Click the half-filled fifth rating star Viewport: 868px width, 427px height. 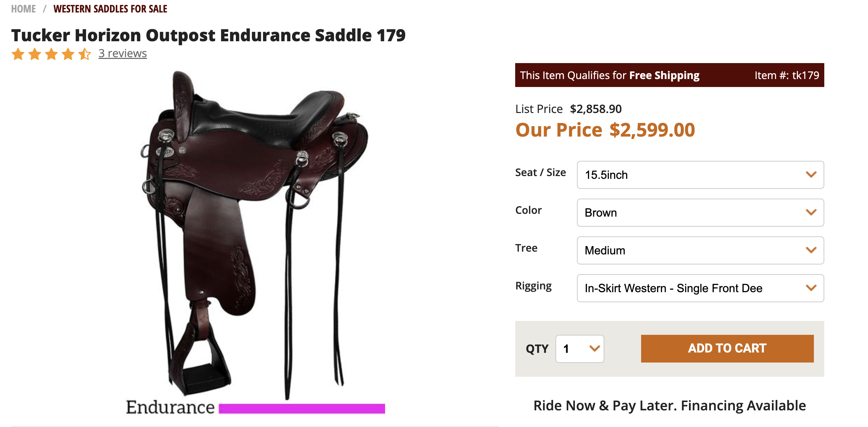click(85, 54)
